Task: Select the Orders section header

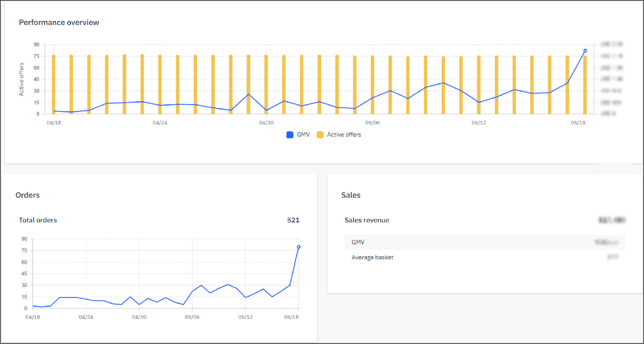Action: tap(28, 195)
